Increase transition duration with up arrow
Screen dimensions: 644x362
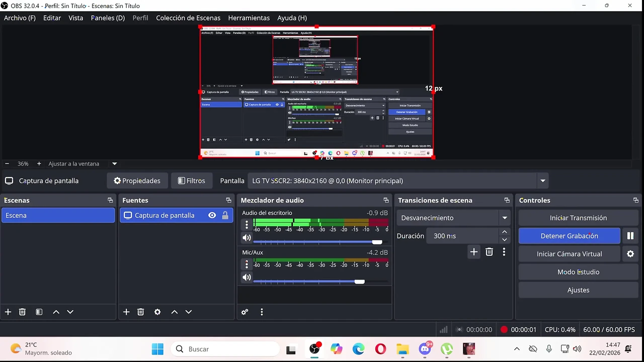pyautogui.click(x=504, y=232)
